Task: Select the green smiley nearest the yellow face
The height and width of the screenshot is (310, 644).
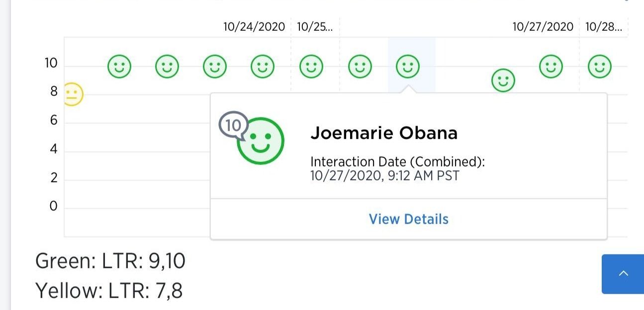Action: coord(119,66)
